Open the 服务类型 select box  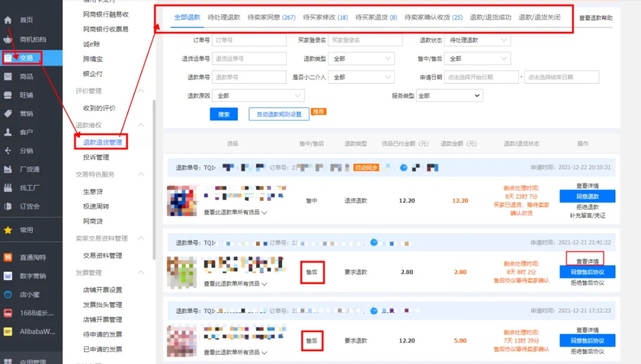click(449, 95)
